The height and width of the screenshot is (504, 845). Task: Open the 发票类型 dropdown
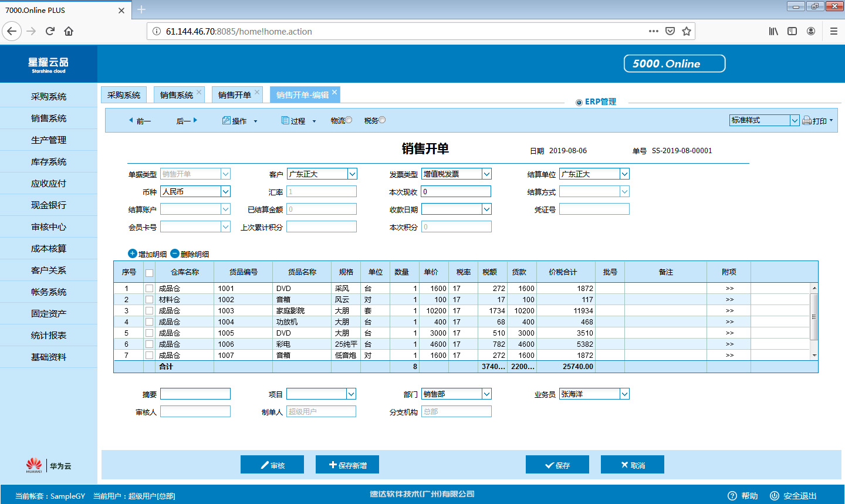[x=486, y=174]
